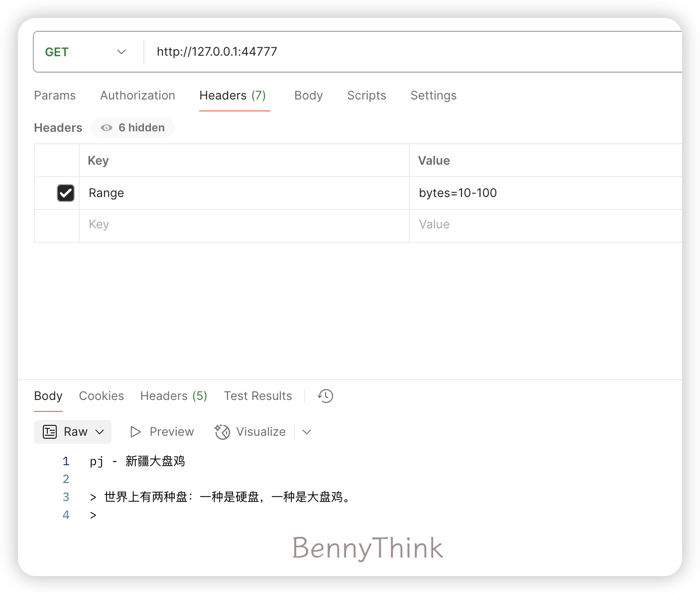Screen dimensions: 700x594
Task: Click the Key column header
Action: tap(244, 161)
